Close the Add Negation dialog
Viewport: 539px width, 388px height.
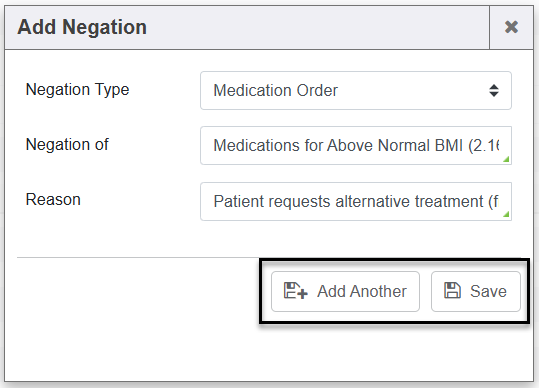pyautogui.click(x=511, y=27)
